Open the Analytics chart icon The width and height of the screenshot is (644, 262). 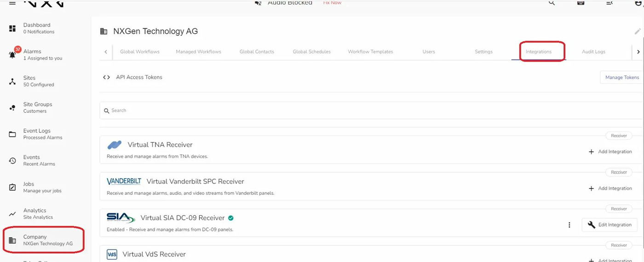pyautogui.click(x=13, y=214)
